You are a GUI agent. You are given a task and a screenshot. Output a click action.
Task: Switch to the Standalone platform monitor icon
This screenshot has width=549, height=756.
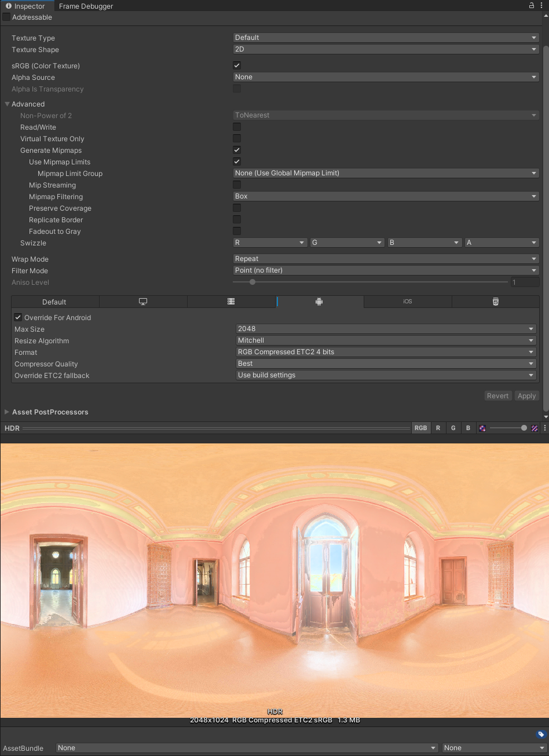point(143,301)
